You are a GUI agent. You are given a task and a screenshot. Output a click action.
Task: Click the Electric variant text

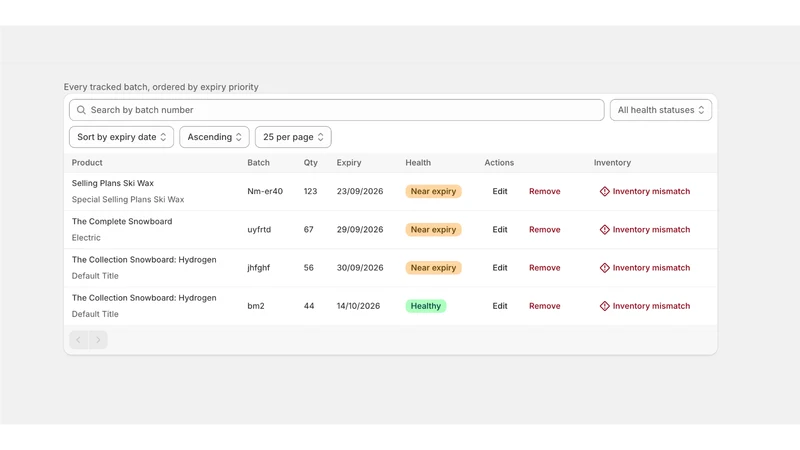coord(86,238)
